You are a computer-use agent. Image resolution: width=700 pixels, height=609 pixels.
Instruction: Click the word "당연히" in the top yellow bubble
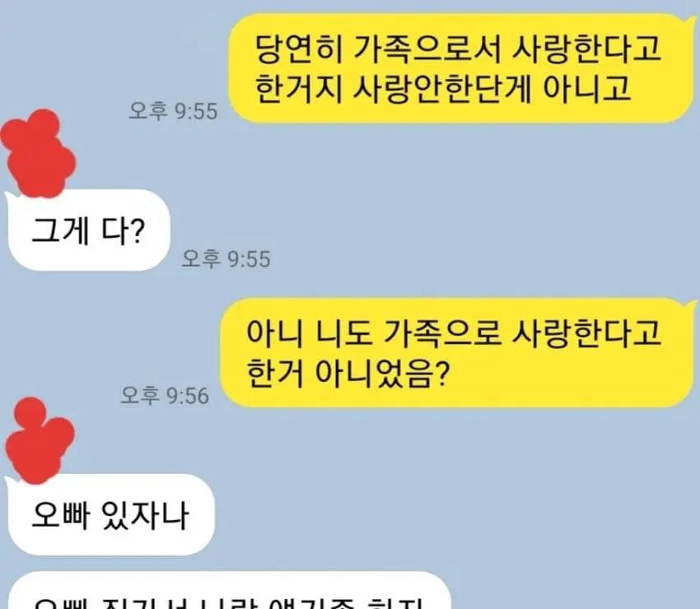coord(299,49)
